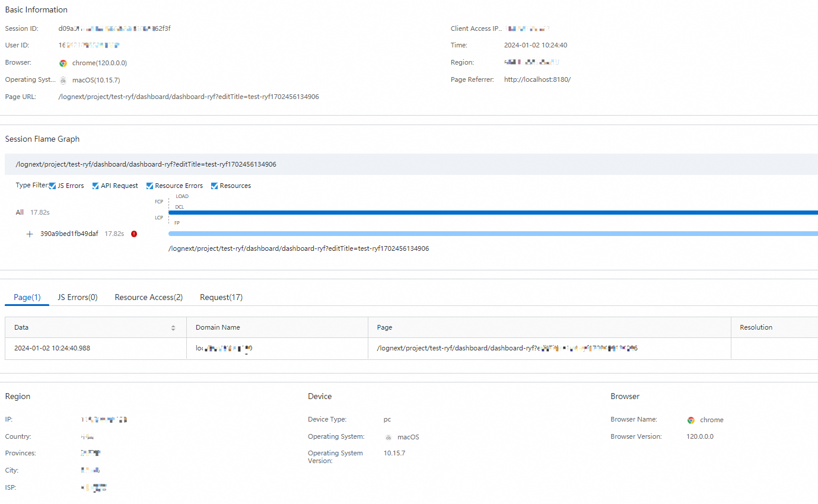Select the Resource Access(2) tab

[x=149, y=298]
